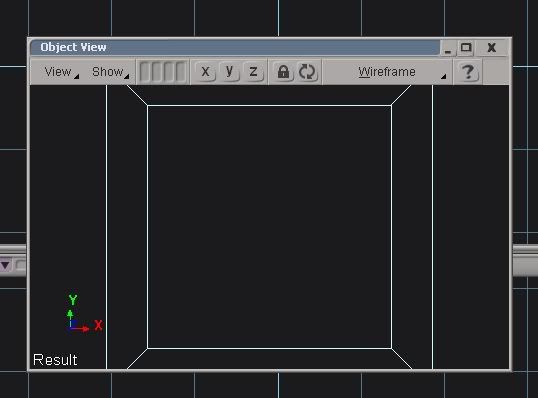Minimize the Object View window

[x=448, y=49]
